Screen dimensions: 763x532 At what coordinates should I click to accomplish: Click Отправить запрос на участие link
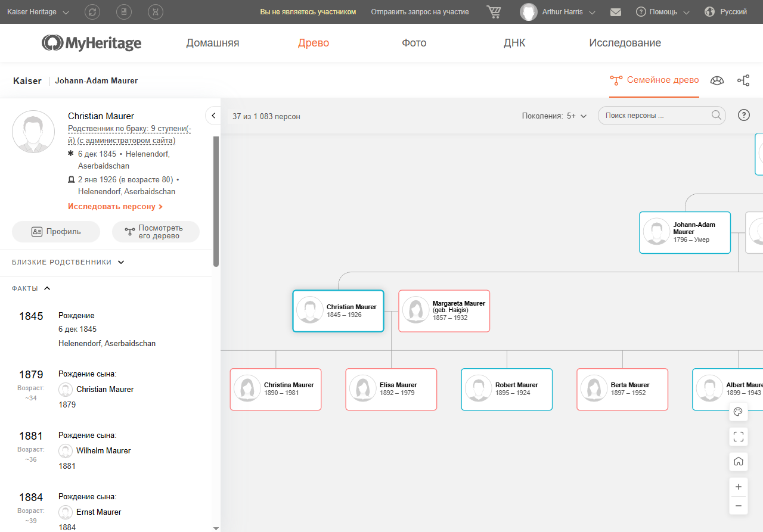pos(420,12)
